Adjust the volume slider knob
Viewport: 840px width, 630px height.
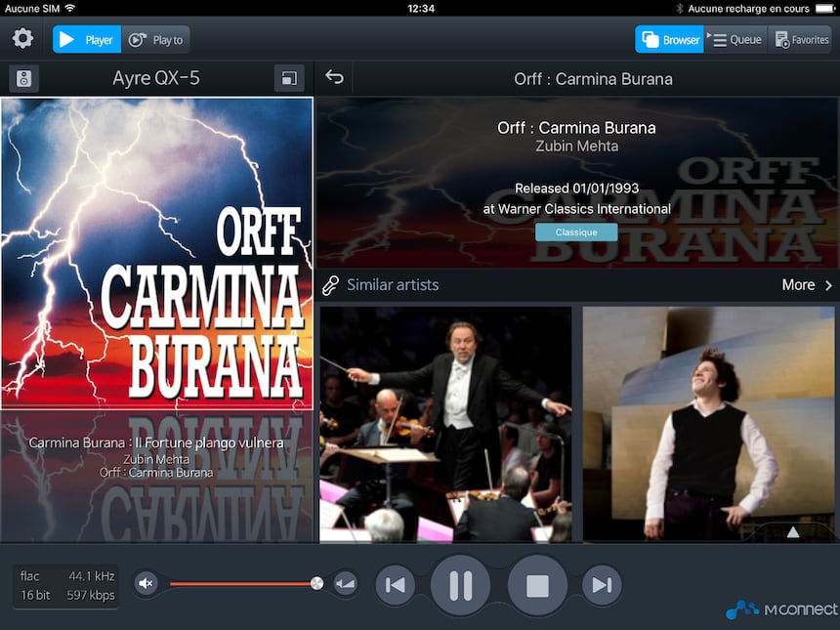[x=316, y=583]
